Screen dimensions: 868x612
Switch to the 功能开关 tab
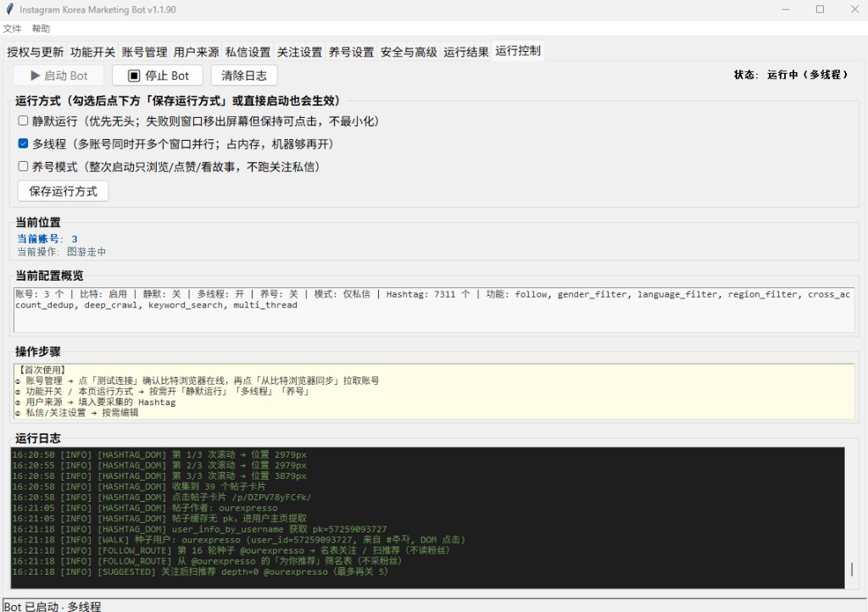coord(92,52)
